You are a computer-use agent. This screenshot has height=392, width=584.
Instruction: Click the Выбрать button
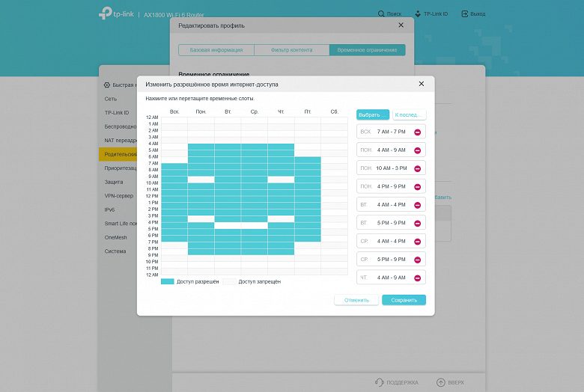(372, 114)
